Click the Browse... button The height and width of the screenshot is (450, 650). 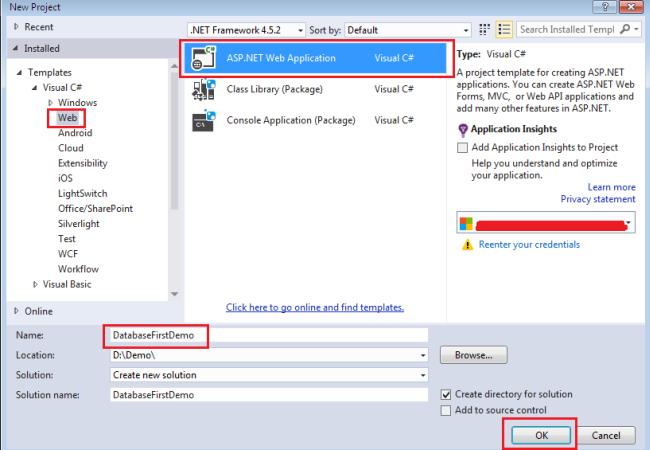tap(473, 355)
